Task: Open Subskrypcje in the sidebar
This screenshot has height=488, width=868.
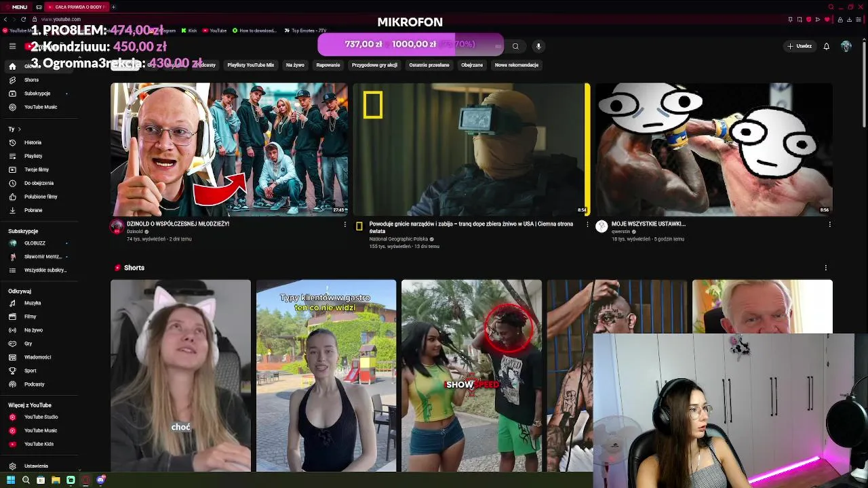Action: point(38,94)
